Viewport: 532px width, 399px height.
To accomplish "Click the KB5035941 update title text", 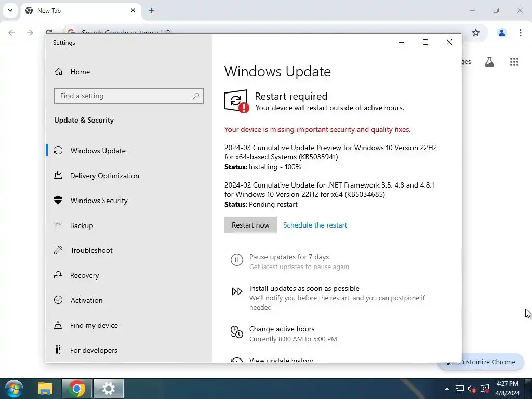I will [330, 152].
